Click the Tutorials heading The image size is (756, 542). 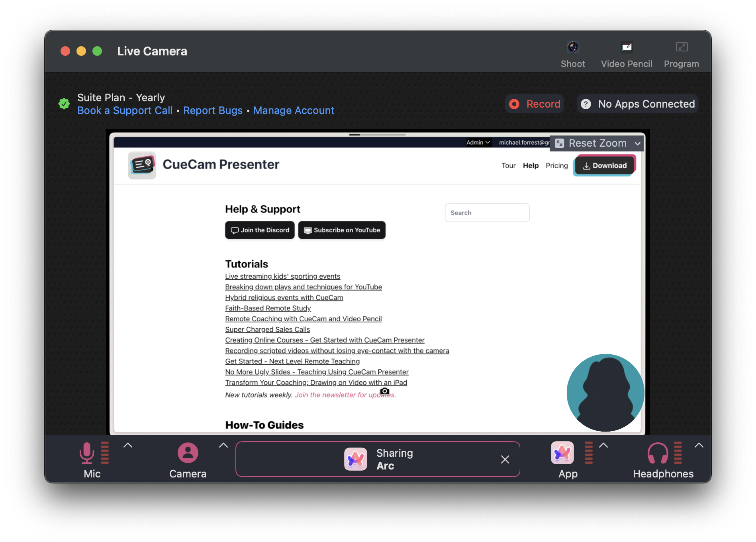coord(247,264)
